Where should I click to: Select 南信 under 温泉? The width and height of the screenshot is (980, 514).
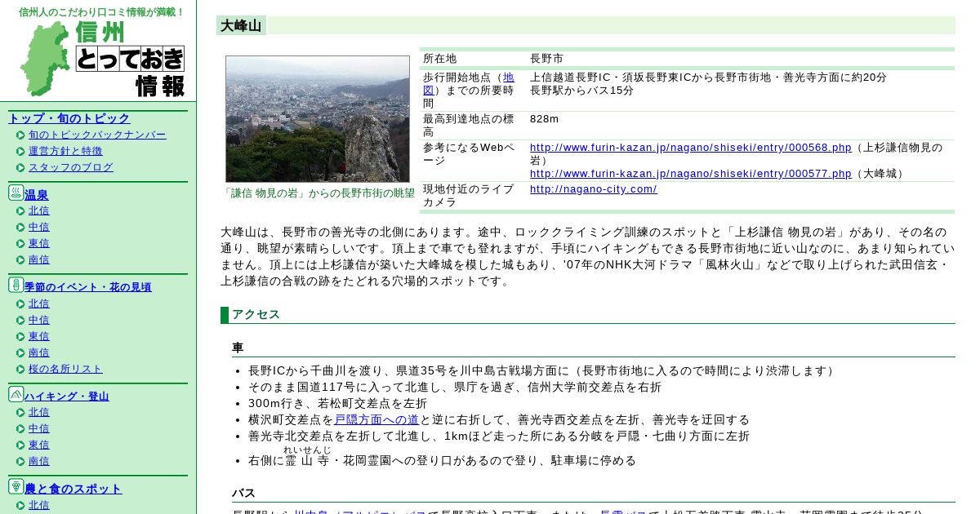point(39,259)
